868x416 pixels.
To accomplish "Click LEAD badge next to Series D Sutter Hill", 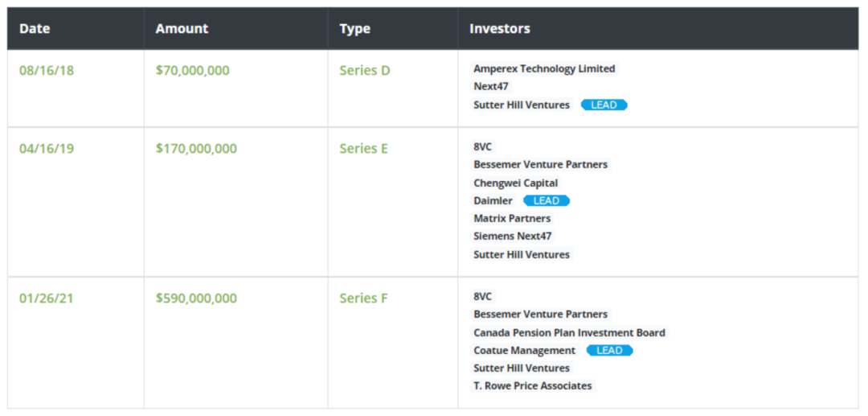I will tap(604, 105).
